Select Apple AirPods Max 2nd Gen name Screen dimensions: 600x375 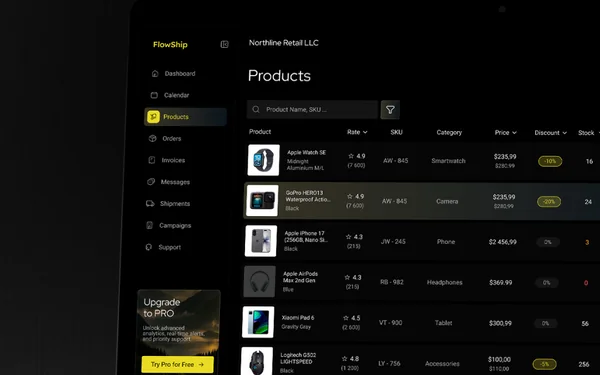tap(300, 277)
